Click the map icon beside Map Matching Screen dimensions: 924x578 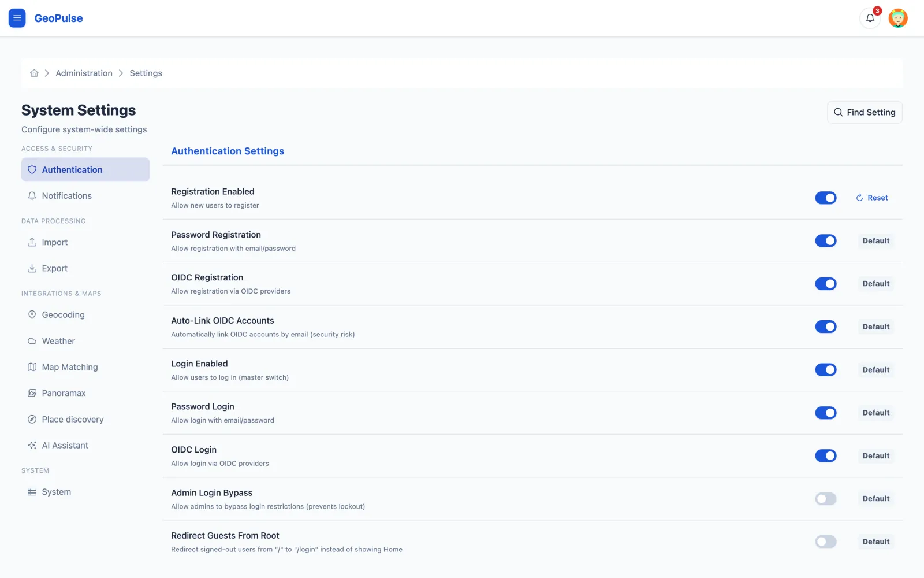click(x=32, y=367)
